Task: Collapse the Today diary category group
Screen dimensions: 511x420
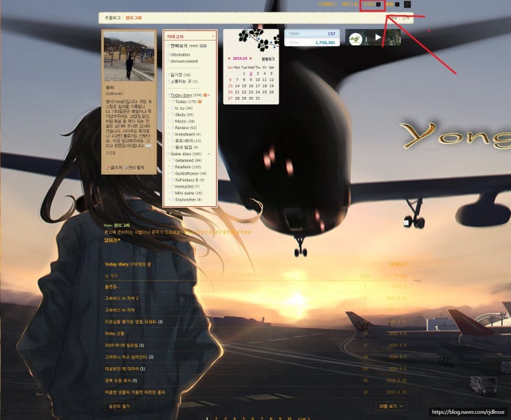Action: click(209, 95)
